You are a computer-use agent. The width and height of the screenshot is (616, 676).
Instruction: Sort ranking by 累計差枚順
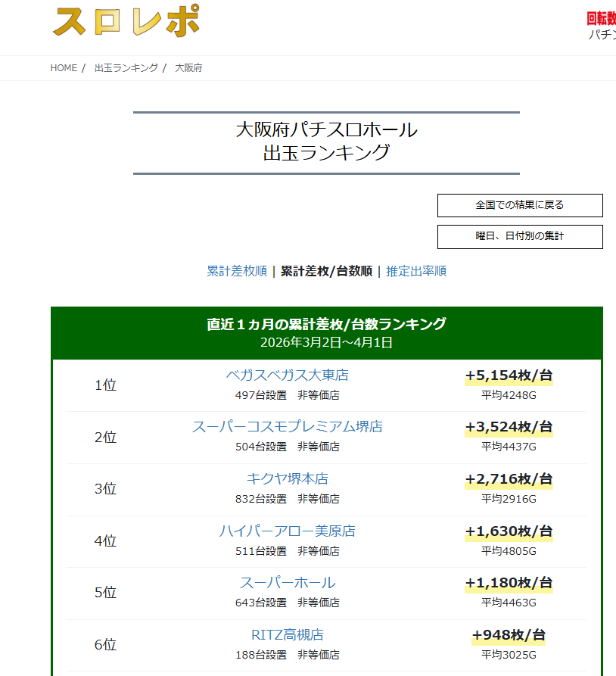237,271
